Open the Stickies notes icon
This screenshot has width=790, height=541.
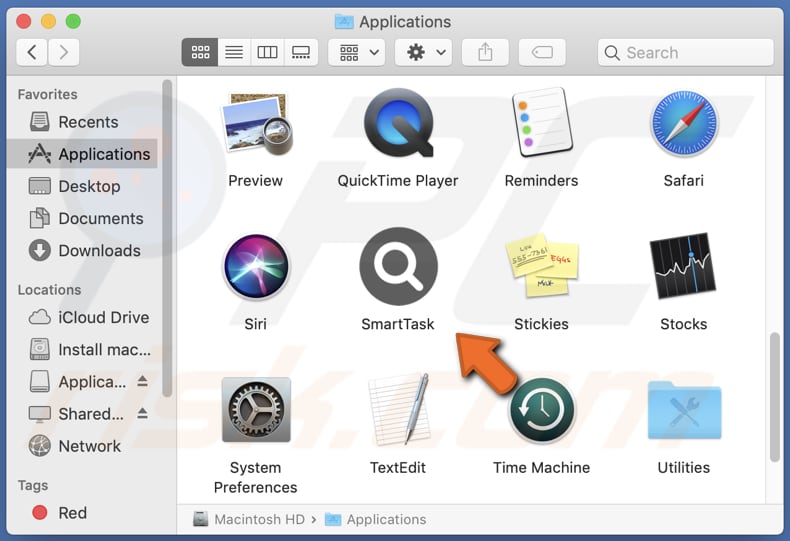pos(542,265)
